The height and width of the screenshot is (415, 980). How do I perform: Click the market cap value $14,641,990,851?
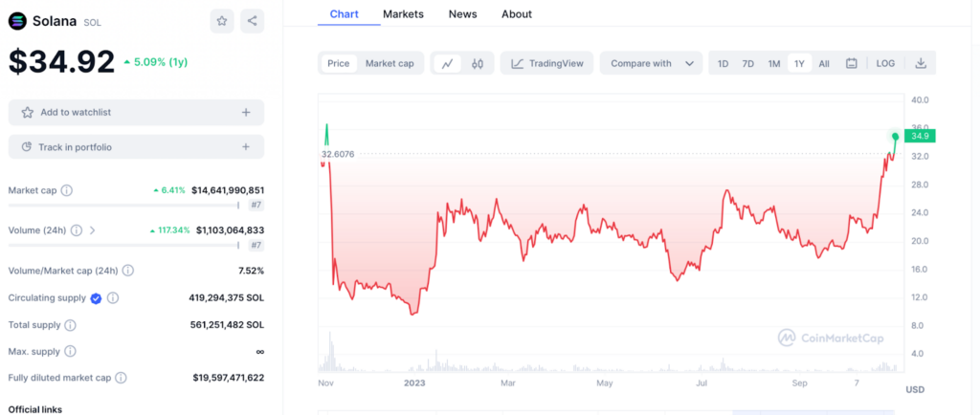tap(228, 190)
